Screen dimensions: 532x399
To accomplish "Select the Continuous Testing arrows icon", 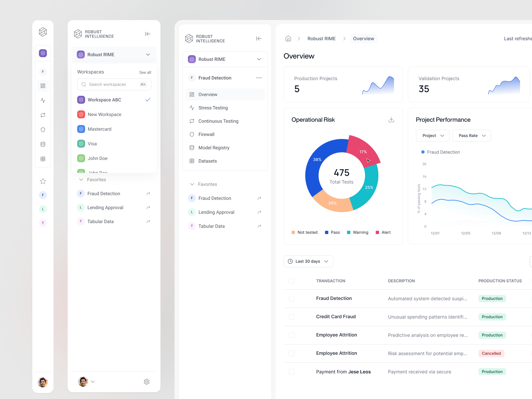I will pos(192,121).
